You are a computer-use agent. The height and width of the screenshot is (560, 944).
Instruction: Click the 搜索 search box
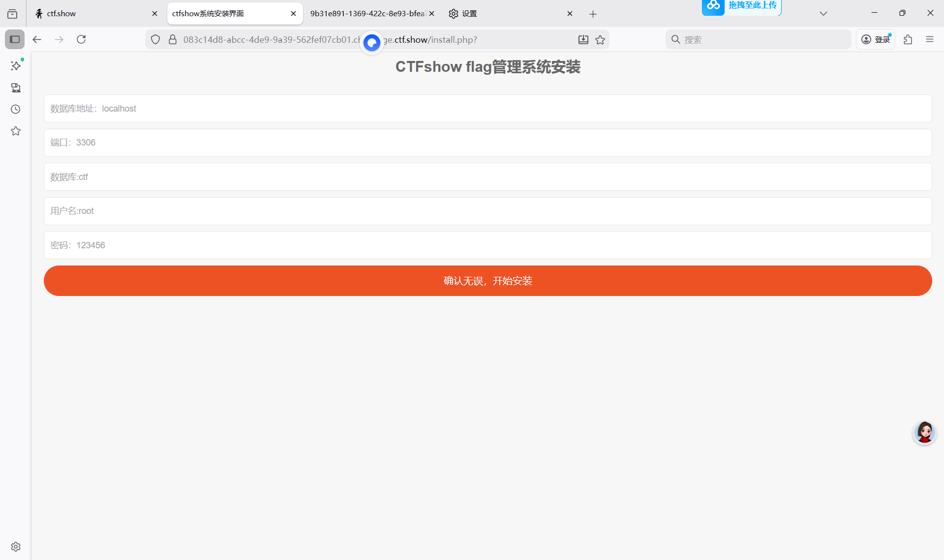[758, 40]
